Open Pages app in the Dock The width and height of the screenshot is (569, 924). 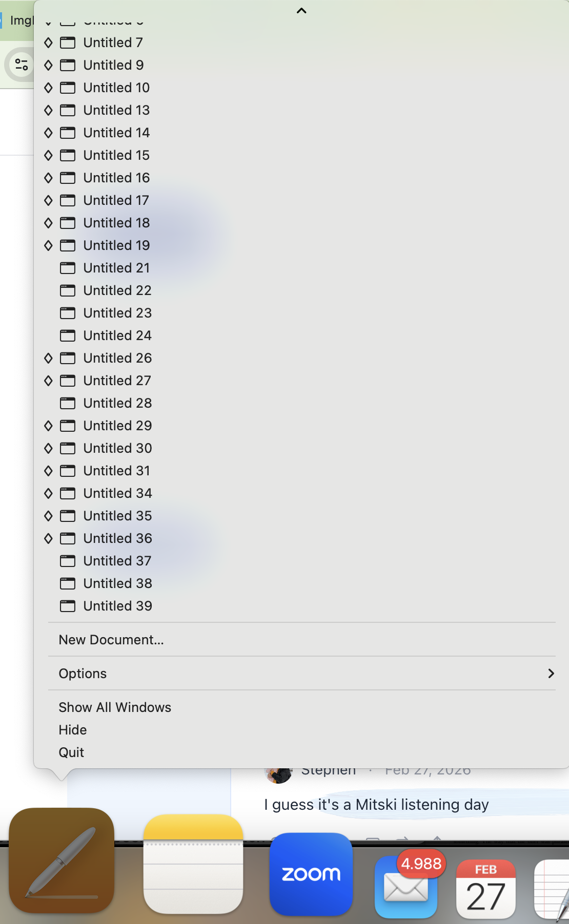pos(62,860)
